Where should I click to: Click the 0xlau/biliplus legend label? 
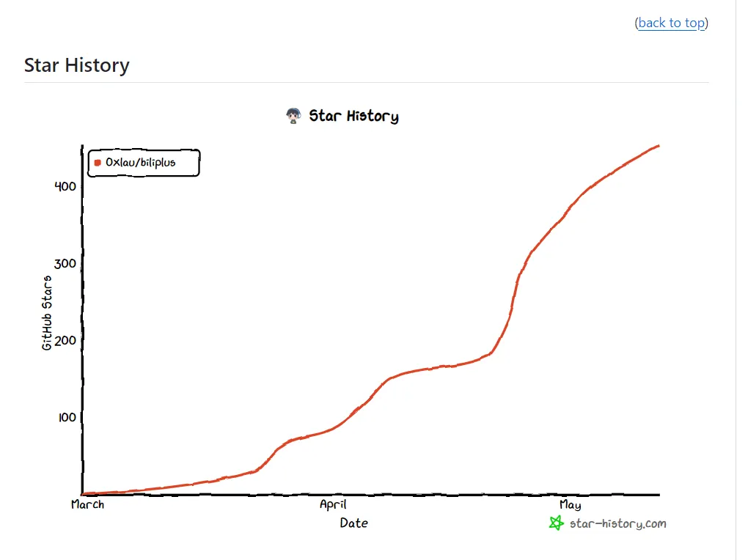pos(141,163)
